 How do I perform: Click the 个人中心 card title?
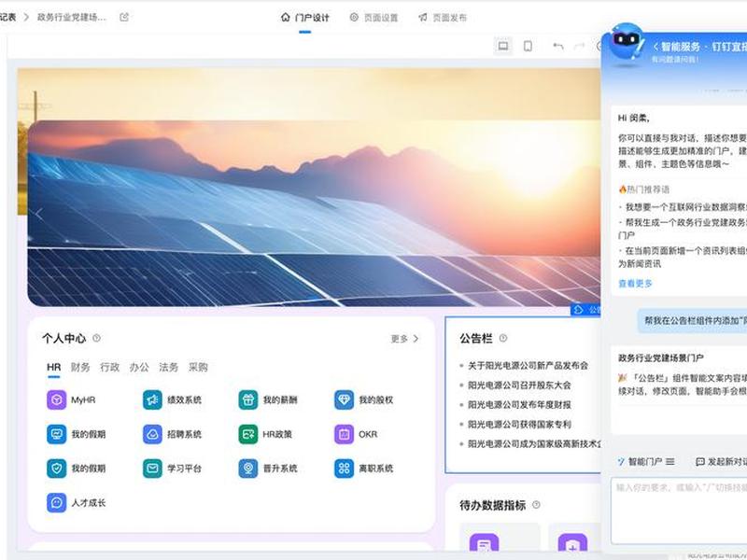63,339
